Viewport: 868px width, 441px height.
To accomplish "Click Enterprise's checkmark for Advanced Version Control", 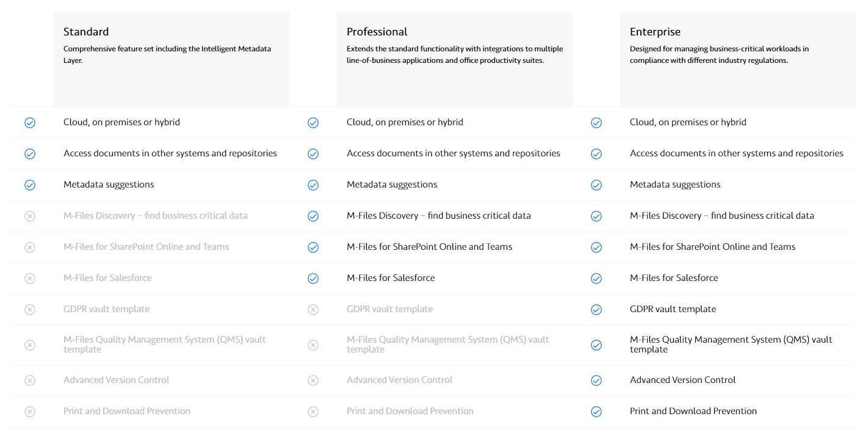I will pyautogui.click(x=596, y=381).
